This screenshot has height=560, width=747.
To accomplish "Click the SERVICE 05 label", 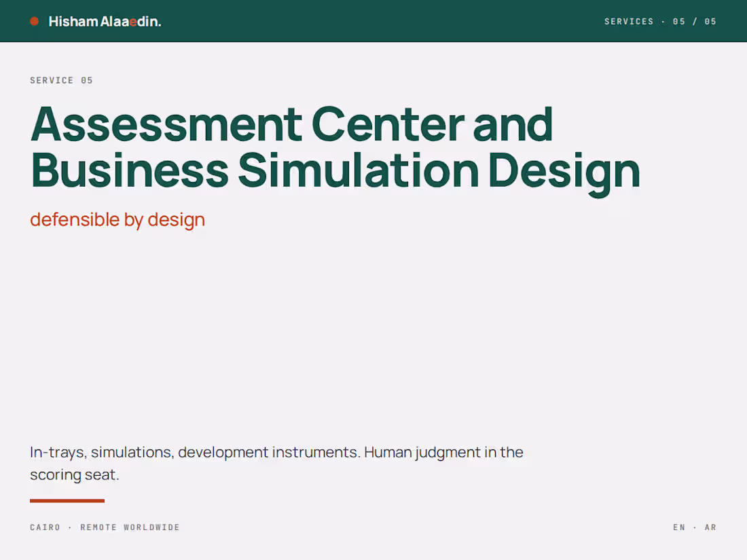I will (x=61, y=81).
